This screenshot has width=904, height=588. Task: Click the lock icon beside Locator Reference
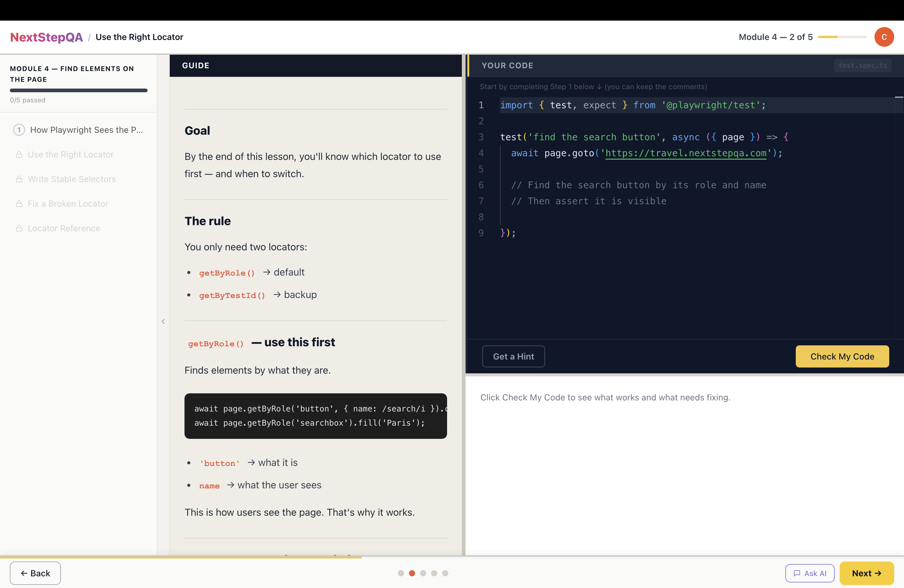pyautogui.click(x=19, y=228)
